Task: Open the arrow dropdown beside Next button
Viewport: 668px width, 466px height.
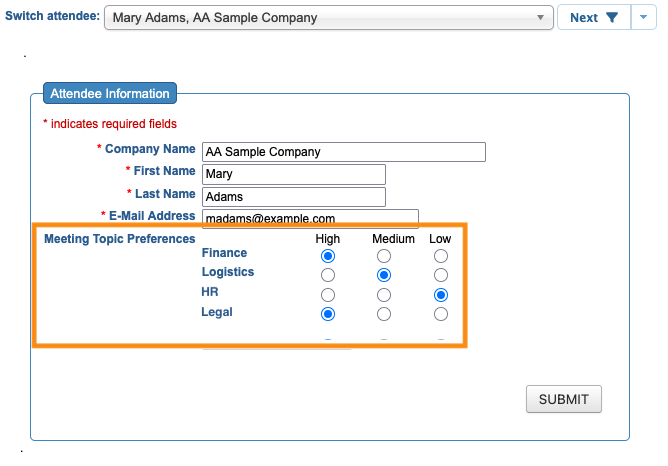Action: pyautogui.click(x=643, y=17)
